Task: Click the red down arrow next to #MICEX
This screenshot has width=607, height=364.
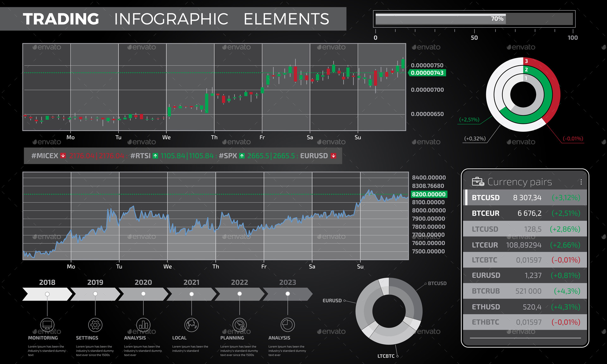Action: point(63,156)
